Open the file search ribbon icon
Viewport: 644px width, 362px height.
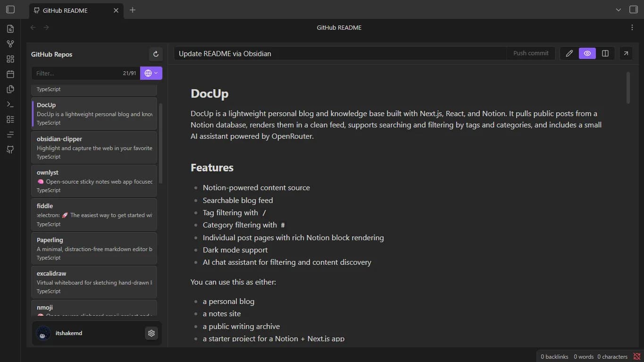[10, 29]
